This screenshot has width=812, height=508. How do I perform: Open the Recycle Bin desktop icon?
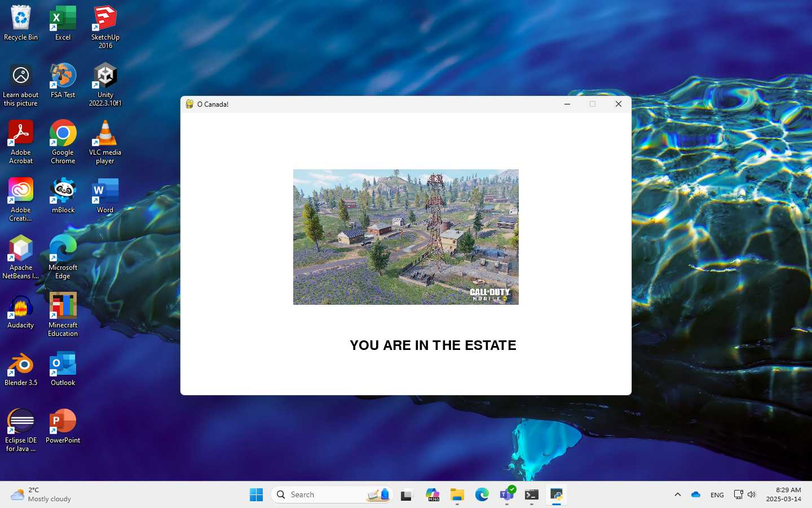[21, 23]
